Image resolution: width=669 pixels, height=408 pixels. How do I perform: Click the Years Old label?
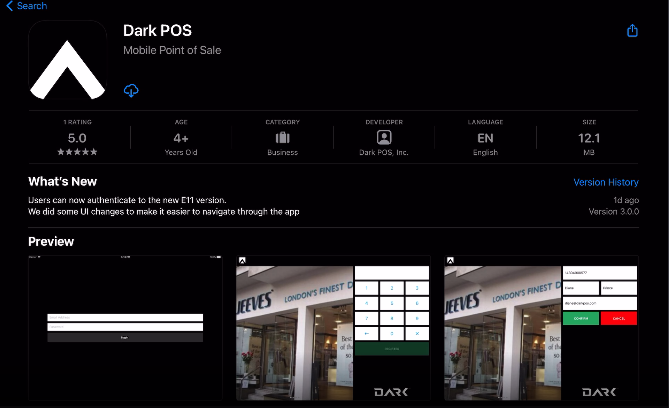[x=181, y=152]
